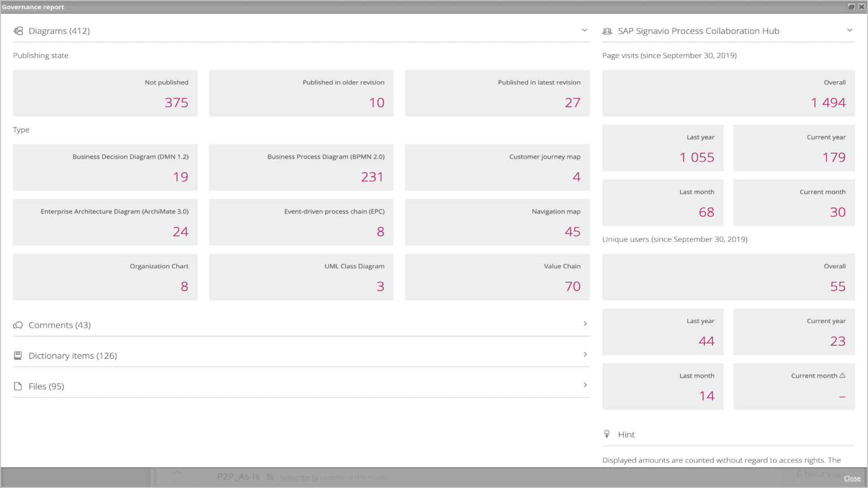The width and height of the screenshot is (868, 488).
Task: Click the Overall page visits card
Action: pos(728,93)
